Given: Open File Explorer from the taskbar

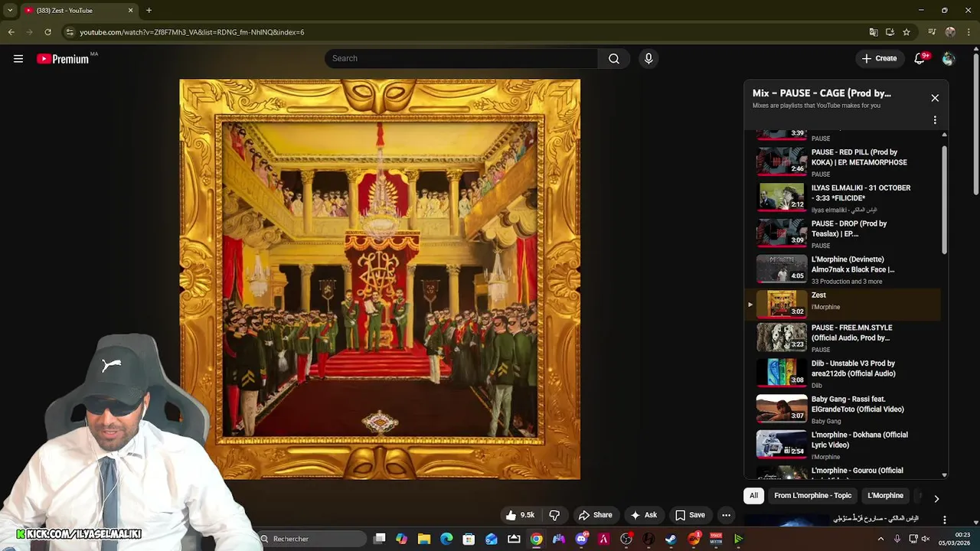Looking at the screenshot, I should tap(424, 539).
